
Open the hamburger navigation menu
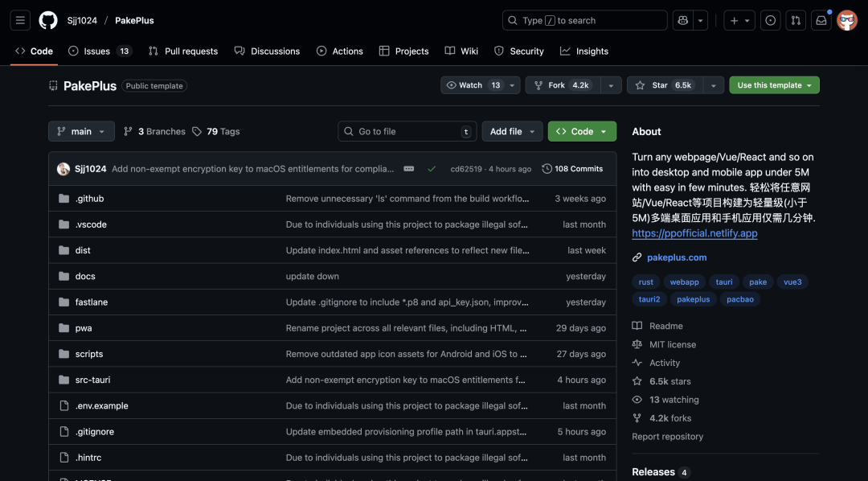coord(20,20)
